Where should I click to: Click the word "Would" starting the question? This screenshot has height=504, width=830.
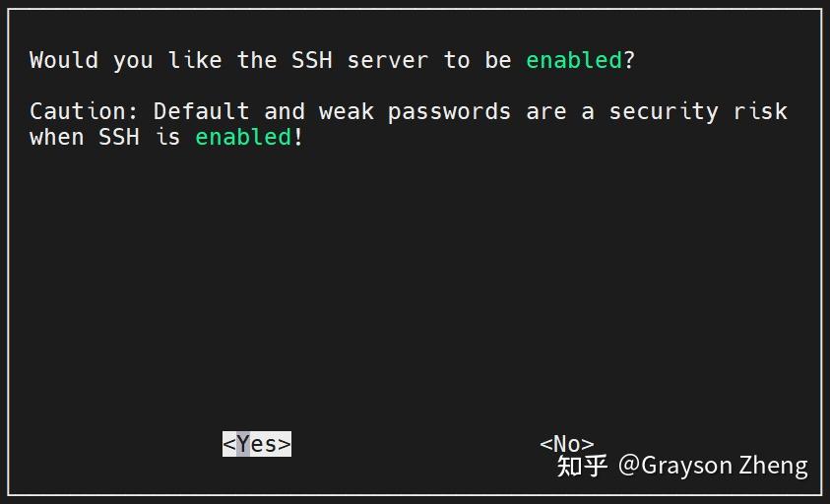click(x=64, y=60)
